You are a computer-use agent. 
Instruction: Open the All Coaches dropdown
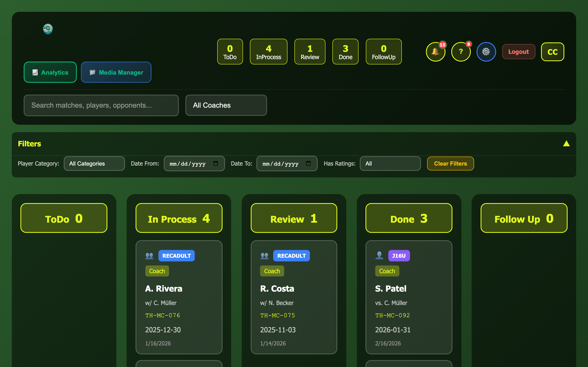(x=226, y=105)
